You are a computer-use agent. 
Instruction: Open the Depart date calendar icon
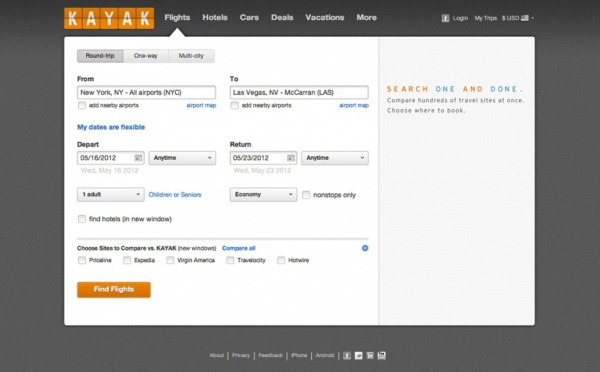click(x=138, y=158)
